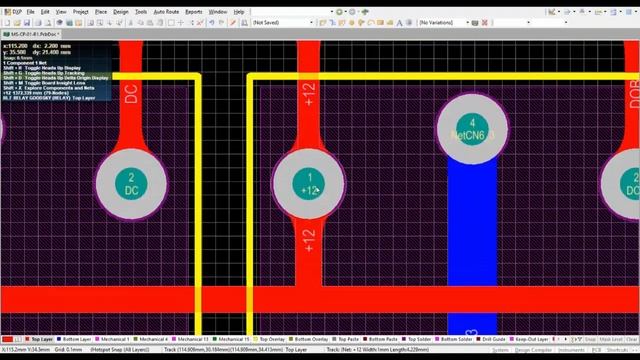Click the Place String letter A icon

tap(399, 23)
